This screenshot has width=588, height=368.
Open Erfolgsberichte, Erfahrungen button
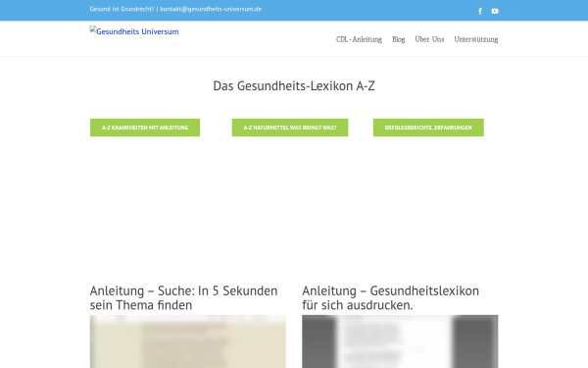click(x=428, y=128)
